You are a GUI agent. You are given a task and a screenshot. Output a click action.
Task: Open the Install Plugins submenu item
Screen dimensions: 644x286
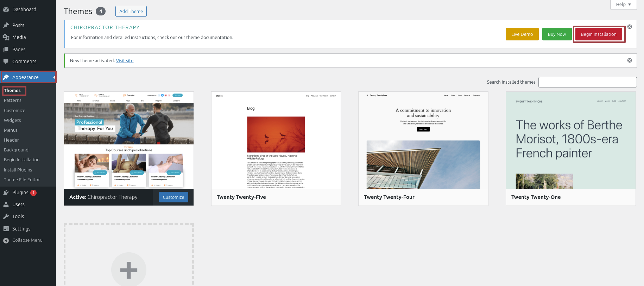coord(18,170)
